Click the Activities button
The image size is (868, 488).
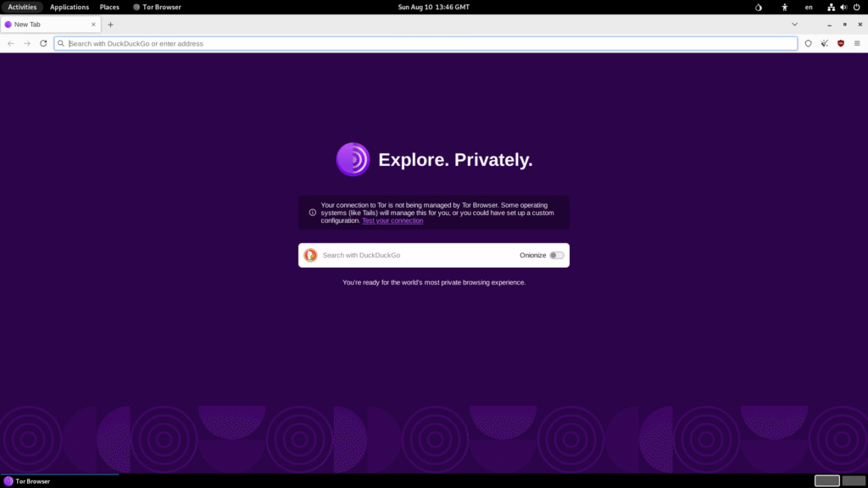(x=22, y=7)
